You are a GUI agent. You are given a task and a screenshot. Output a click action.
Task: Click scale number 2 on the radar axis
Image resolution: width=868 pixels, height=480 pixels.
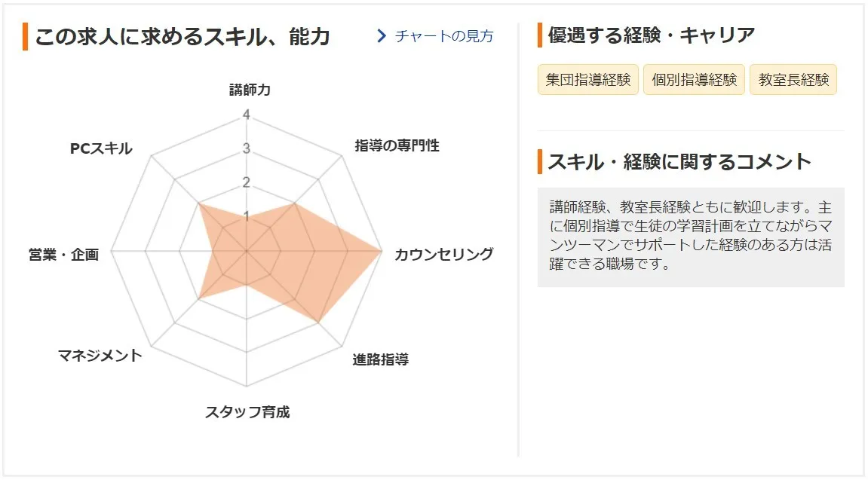(x=247, y=182)
